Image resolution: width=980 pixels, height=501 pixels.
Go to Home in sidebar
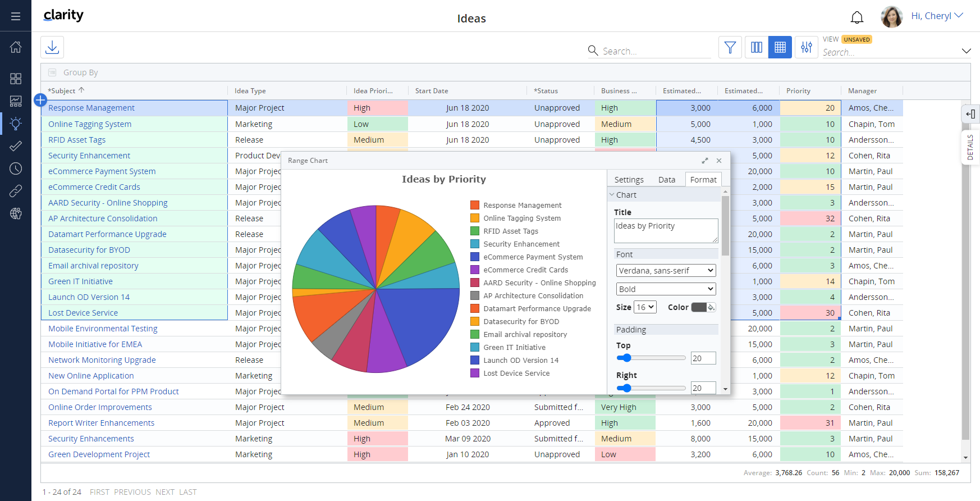[x=16, y=47]
